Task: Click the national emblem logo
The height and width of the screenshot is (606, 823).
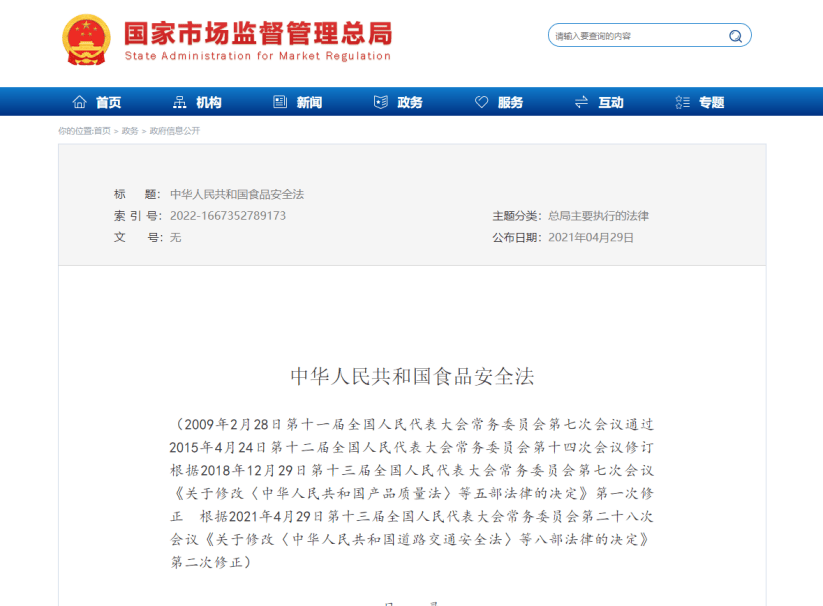Action: click(x=87, y=39)
